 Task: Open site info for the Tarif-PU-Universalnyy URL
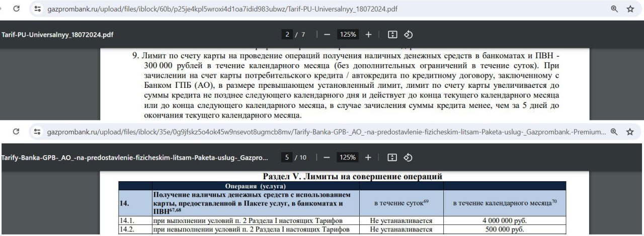(37, 9)
